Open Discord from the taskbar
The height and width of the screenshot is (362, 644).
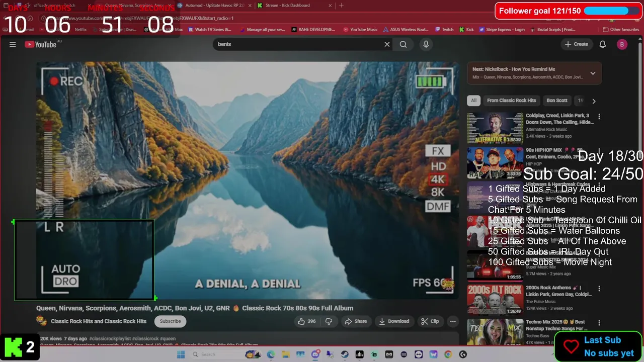point(315,354)
